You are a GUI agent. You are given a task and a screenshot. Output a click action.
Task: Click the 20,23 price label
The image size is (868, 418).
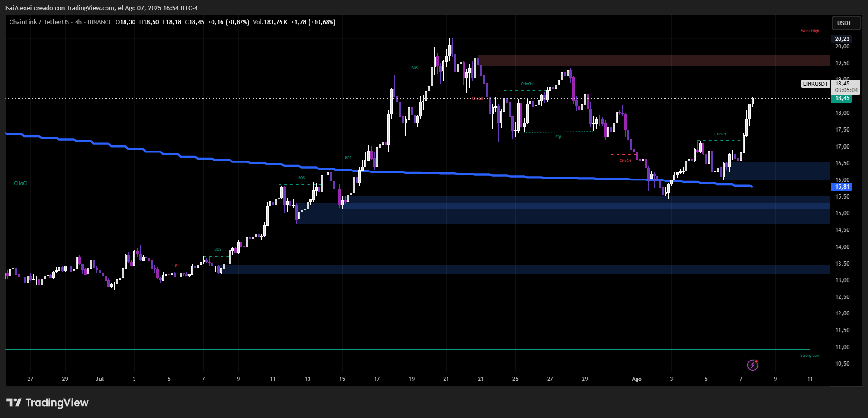842,39
